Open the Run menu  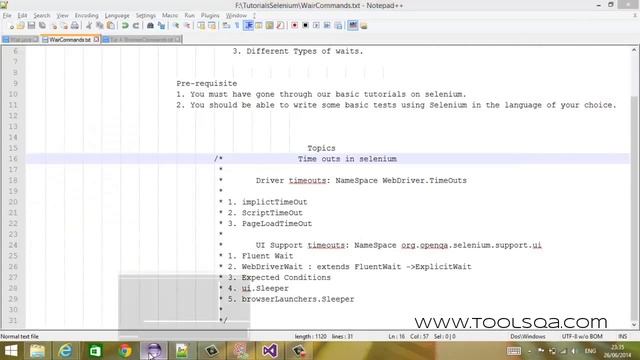click(189, 16)
